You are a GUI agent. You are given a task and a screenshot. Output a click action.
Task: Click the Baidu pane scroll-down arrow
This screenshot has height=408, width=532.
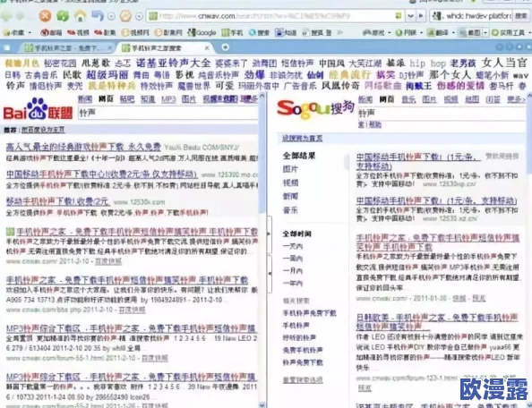(262, 404)
